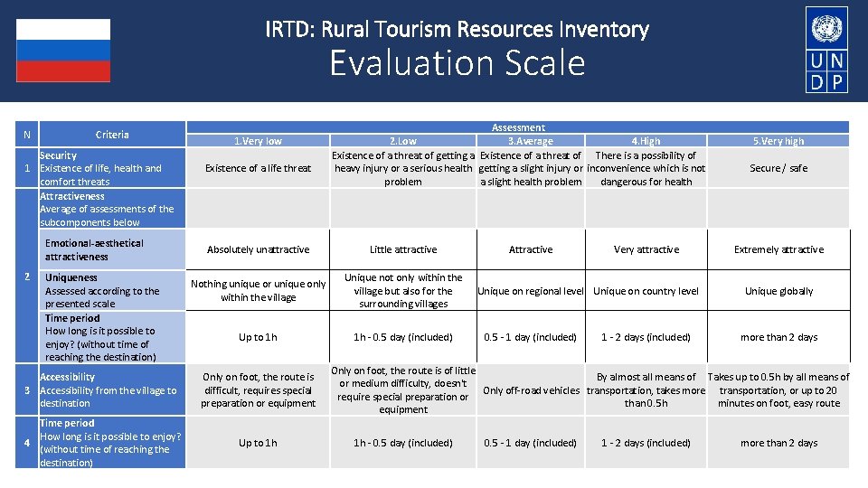This screenshot has height=488, width=868.
Task: Select "Unique not only within the village" cell
Action: coord(403,290)
